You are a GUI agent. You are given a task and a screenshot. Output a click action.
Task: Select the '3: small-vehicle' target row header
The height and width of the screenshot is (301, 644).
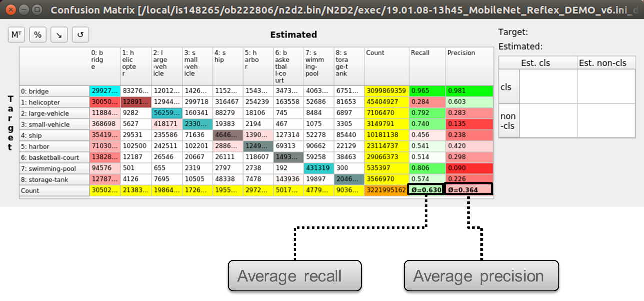tap(54, 124)
